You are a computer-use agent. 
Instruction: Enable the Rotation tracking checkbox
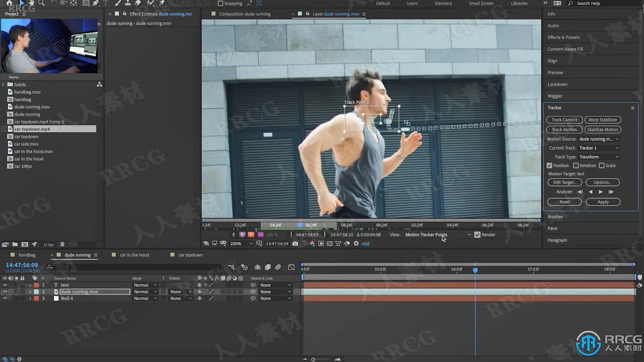point(576,166)
